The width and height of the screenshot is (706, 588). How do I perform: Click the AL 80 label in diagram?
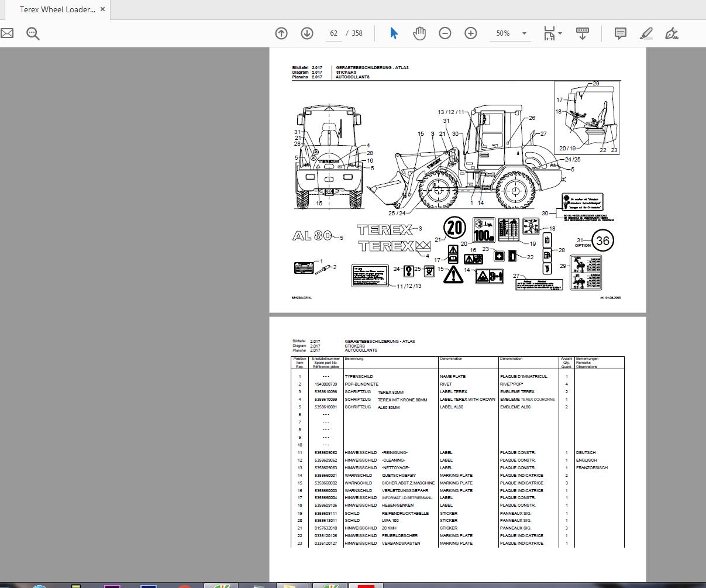(x=312, y=236)
